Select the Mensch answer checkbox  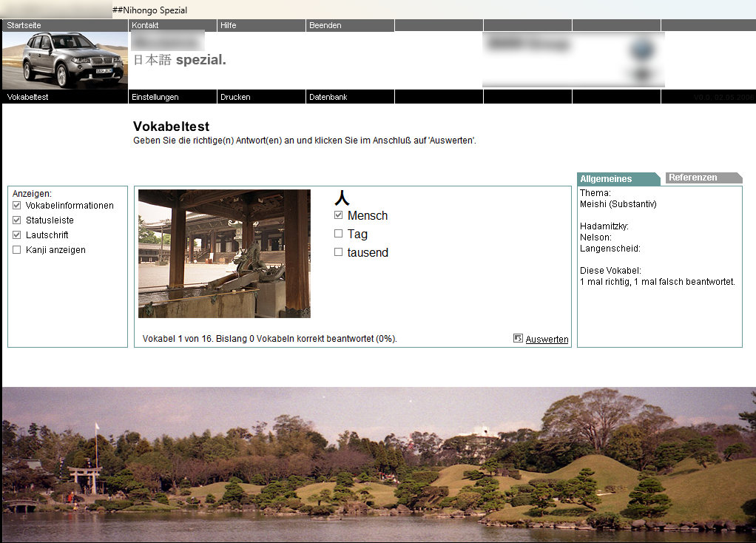click(x=339, y=215)
